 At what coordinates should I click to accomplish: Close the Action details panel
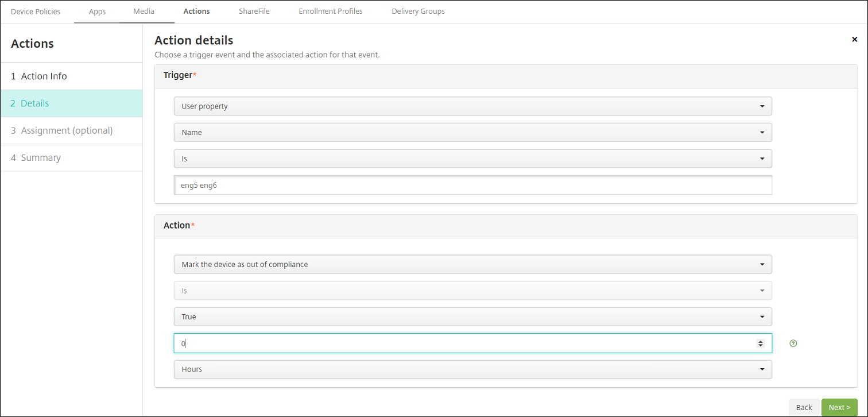point(854,39)
